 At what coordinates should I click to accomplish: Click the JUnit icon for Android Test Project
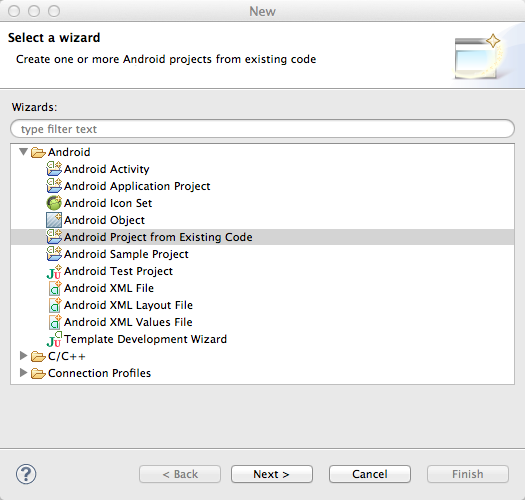[x=54, y=272]
